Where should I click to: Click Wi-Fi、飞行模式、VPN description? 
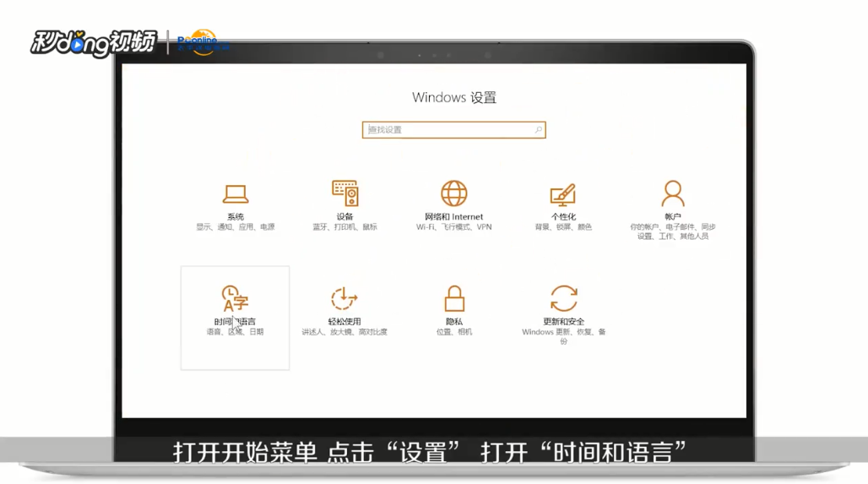click(x=454, y=227)
